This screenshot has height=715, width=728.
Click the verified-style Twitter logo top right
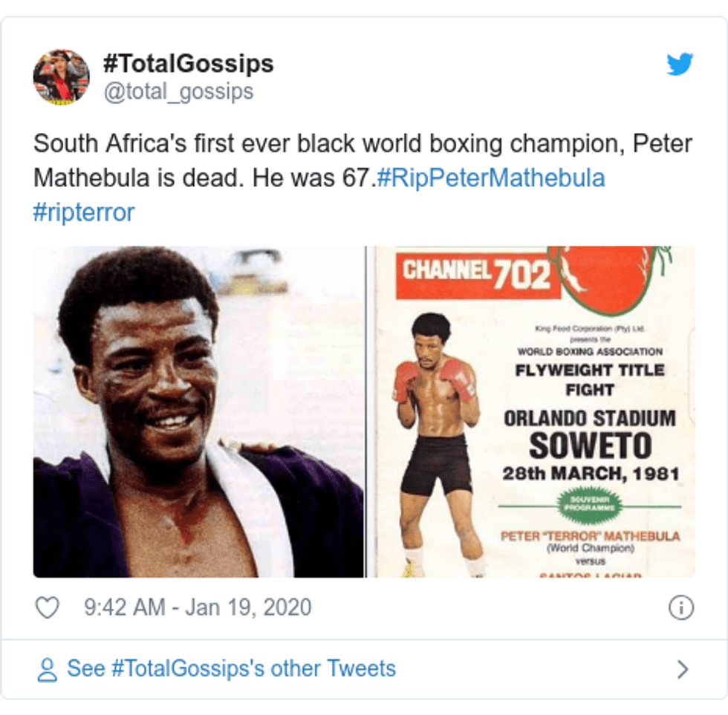pos(678,65)
